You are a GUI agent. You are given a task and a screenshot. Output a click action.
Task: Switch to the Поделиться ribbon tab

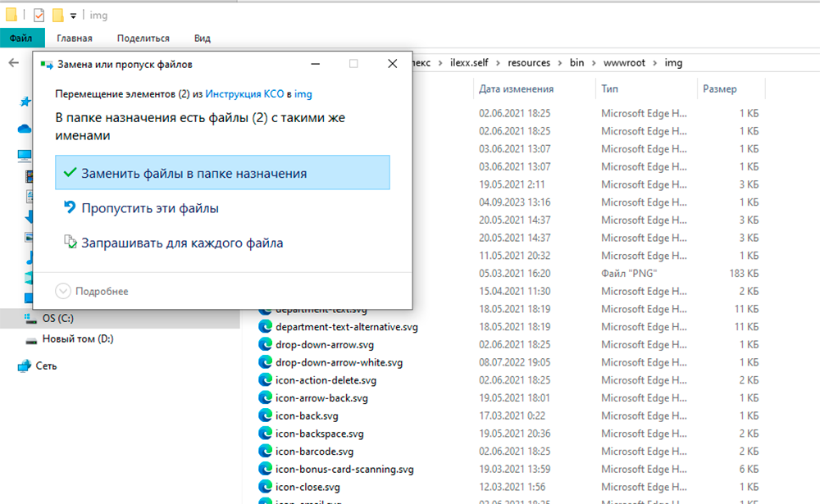click(x=143, y=39)
